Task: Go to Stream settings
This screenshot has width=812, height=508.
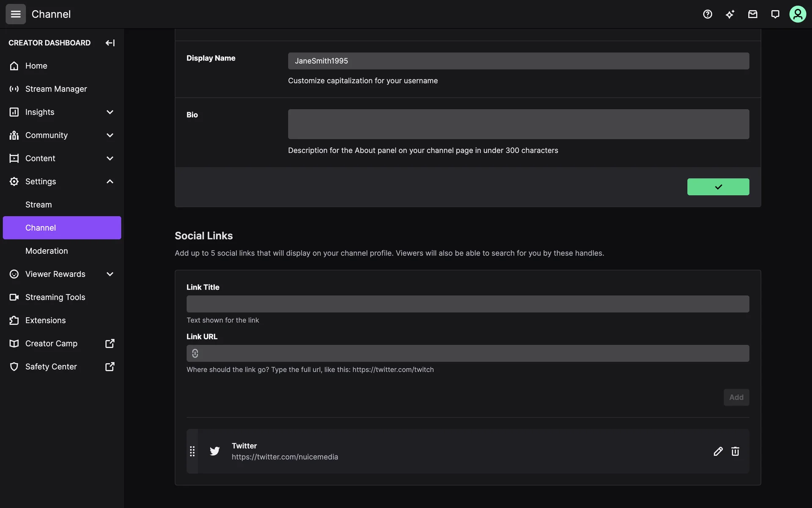Action: pyautogui.click(x=38, y=204)
